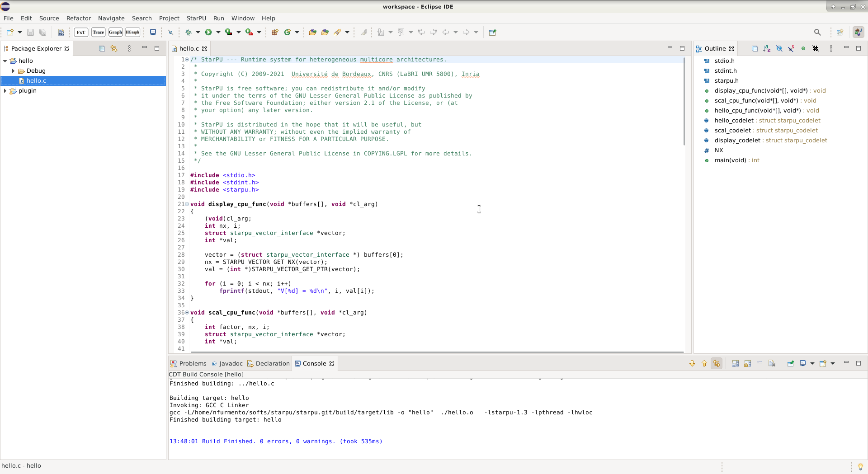
Task: Click the New Java Class icon
Action: (287, 32)
